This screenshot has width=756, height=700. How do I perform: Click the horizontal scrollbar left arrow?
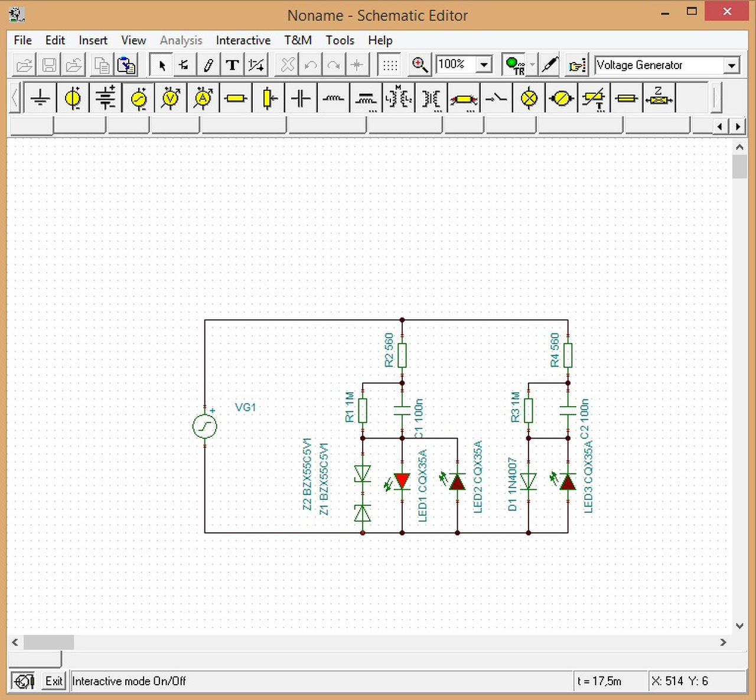(15, 642)
